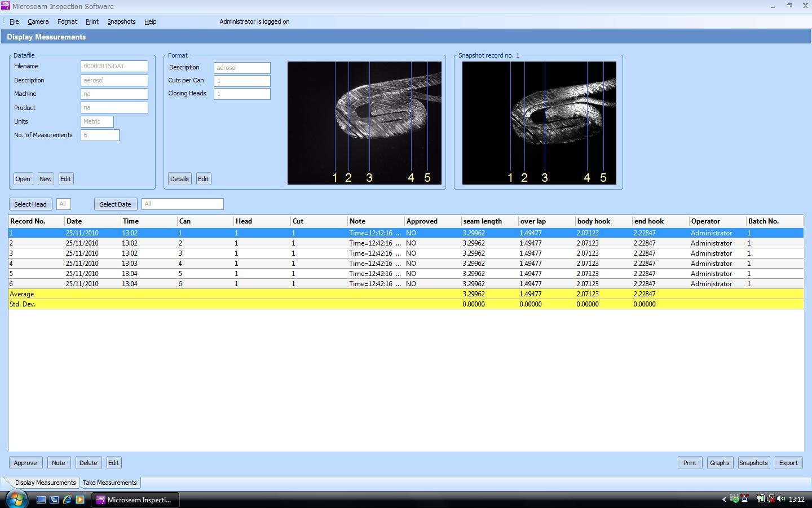Click Edit button in Datafile panel
812x508 pixels.
click(x=65, y=179)
